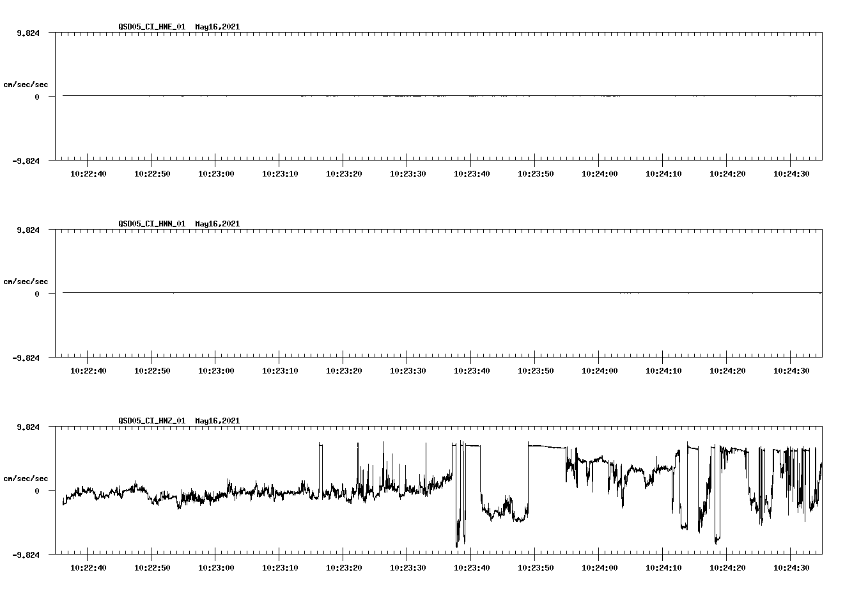
Task: Click the cm/sec/sec unit label of HNE plot
Action: point(25,83)
